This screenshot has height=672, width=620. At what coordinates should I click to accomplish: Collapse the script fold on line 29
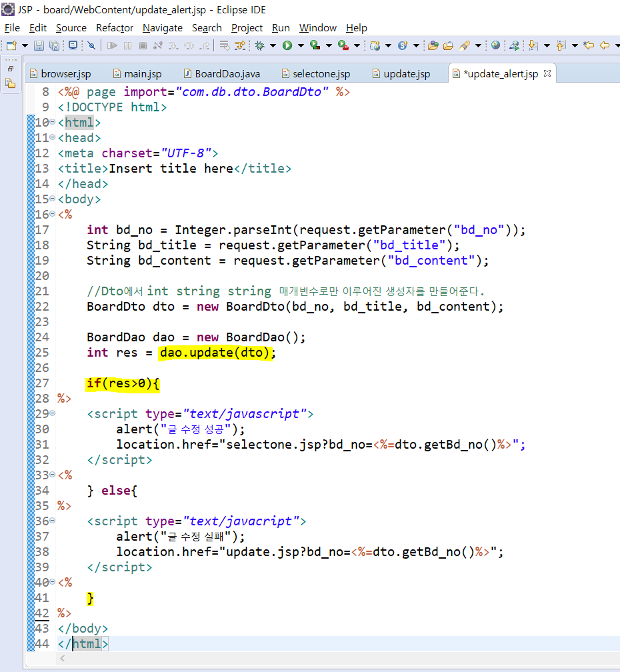point(52,413)
